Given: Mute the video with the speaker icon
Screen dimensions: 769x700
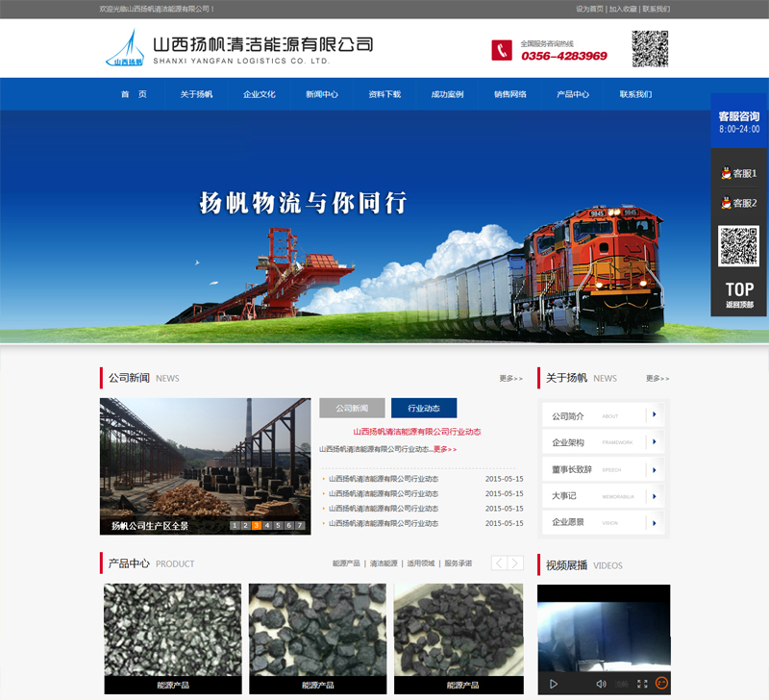Looking at the screenshot, I should 601,684.
